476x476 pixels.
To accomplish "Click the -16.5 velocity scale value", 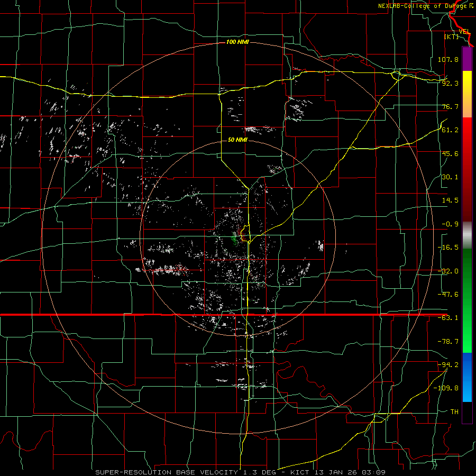I will (x=448, y=248).
